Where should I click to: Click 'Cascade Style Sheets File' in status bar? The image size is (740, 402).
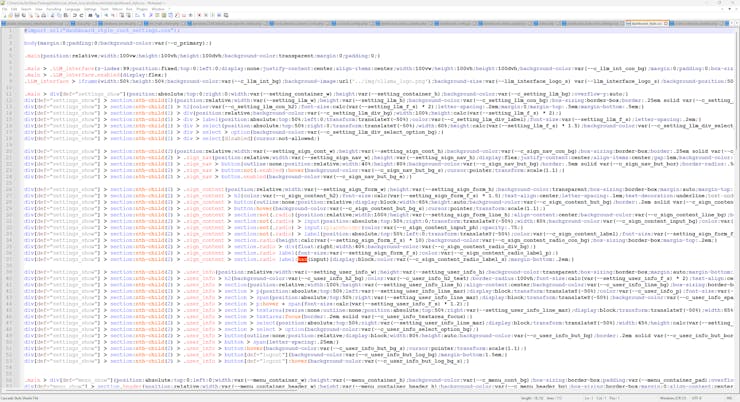point(20,399)
